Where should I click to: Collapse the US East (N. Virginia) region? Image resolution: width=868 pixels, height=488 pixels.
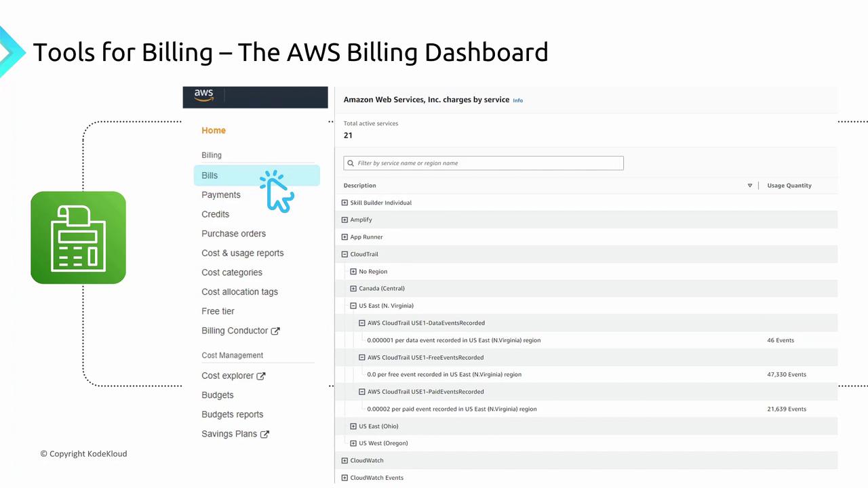353,306
